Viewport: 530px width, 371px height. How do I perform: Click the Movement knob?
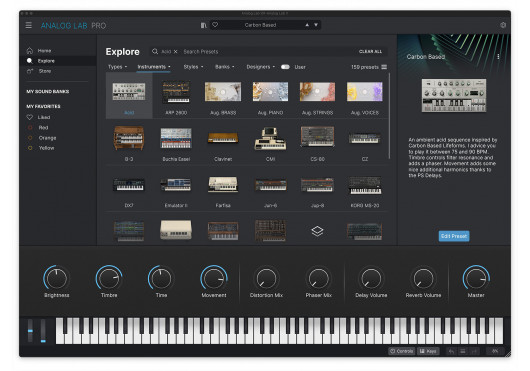click(214, 278)
